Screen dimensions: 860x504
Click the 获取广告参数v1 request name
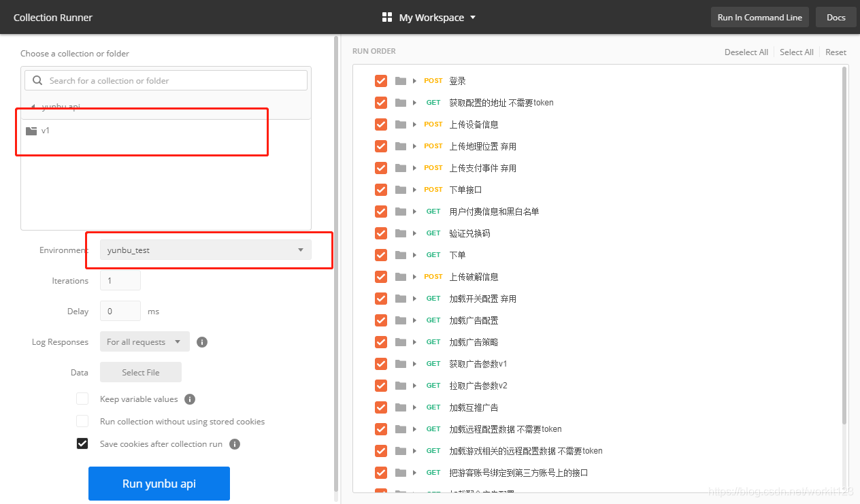[x=478, y=364]
